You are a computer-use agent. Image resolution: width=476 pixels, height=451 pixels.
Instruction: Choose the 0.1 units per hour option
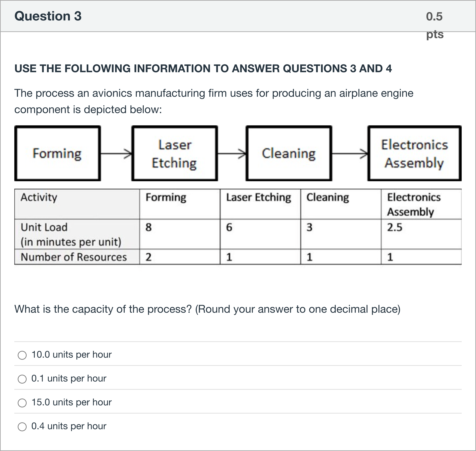22,379
